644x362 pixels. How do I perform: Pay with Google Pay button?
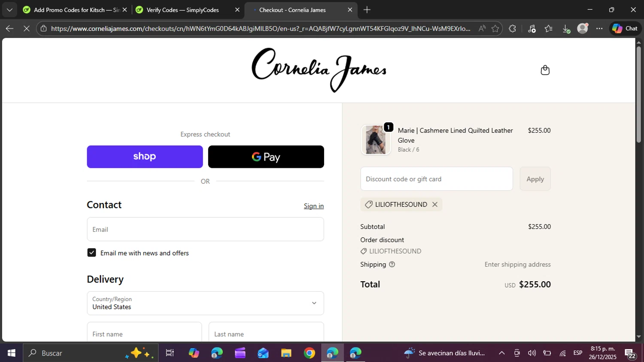point(266,157)
